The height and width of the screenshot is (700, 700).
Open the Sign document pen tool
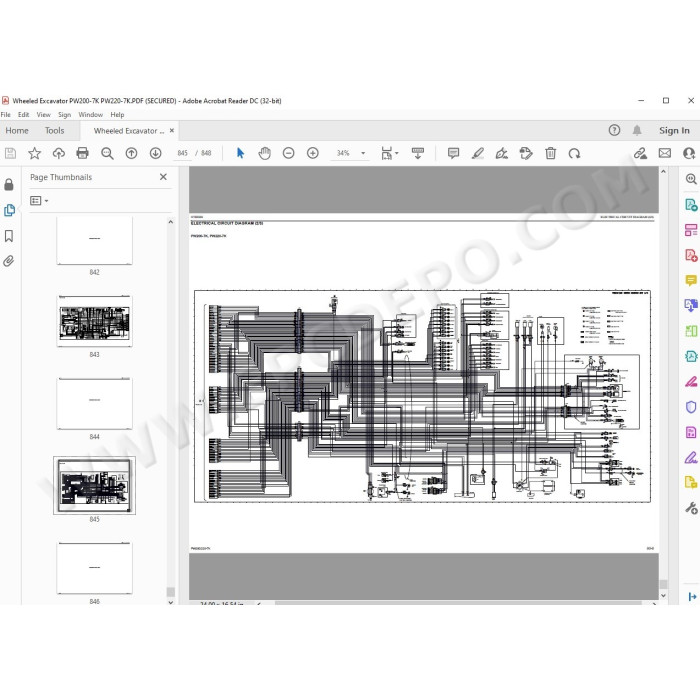click(x=502, y=154)
